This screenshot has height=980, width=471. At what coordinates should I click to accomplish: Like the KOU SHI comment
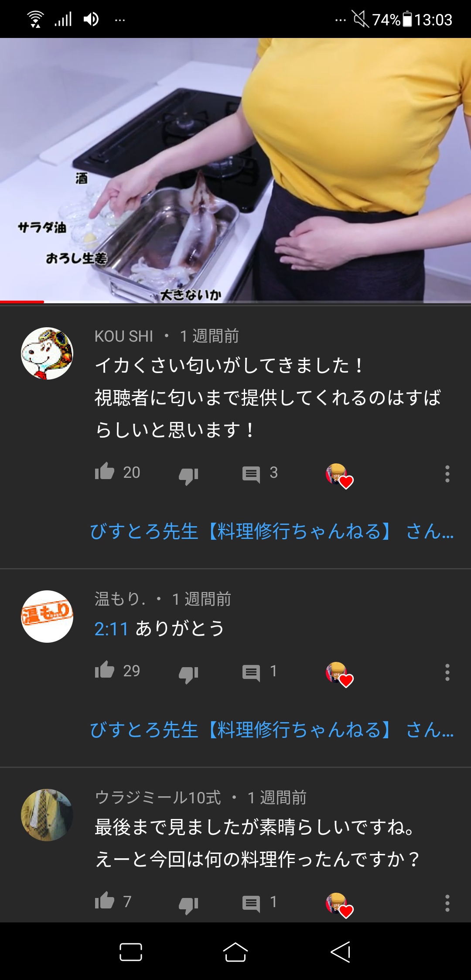pyautogui.click(x=105, y=472)
